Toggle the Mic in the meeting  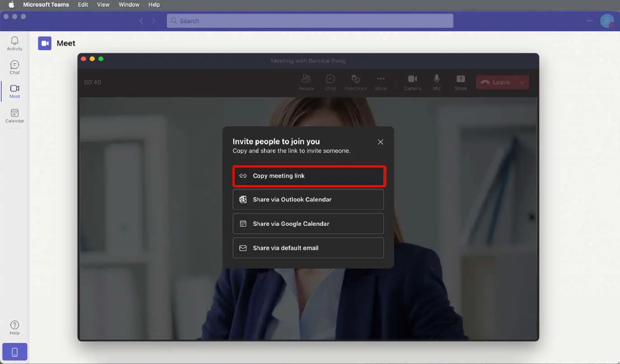pyautogui.click(x=437, y=82)
